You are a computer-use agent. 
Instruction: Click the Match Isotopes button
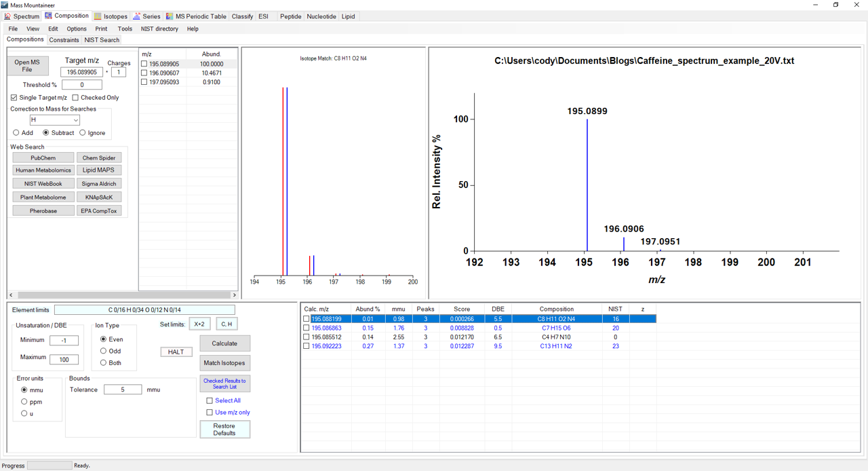[225, 363]
